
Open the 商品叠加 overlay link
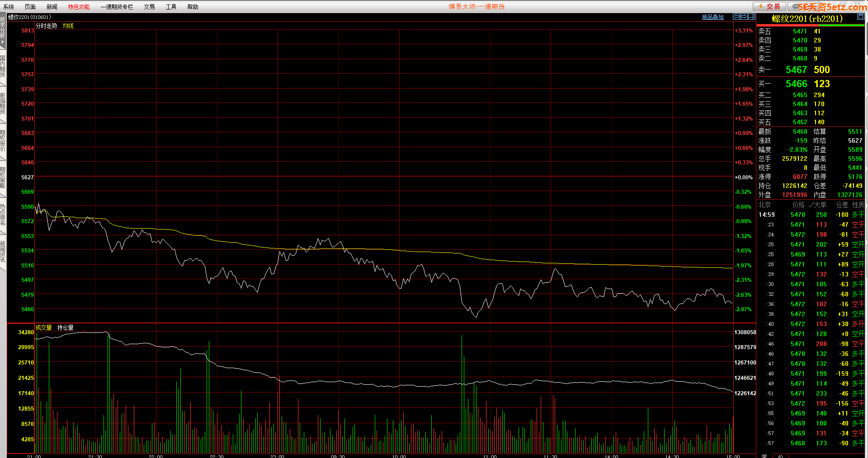(x=713, y=17)
